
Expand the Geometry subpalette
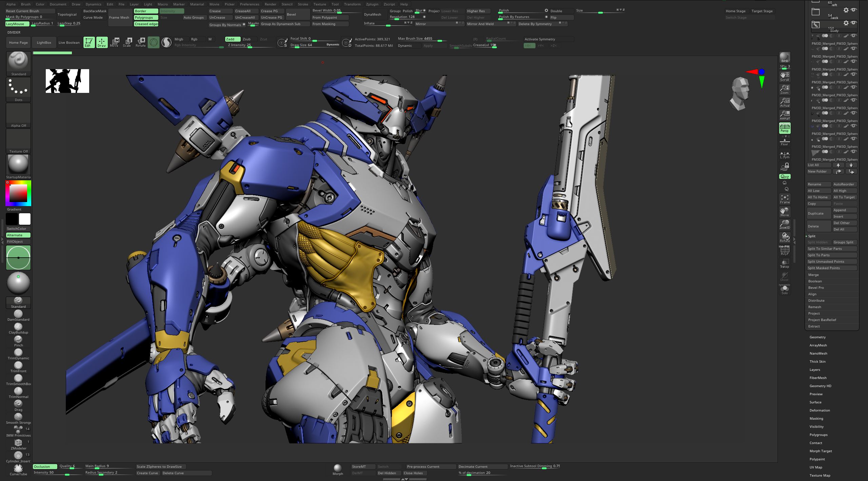point(817,337)
